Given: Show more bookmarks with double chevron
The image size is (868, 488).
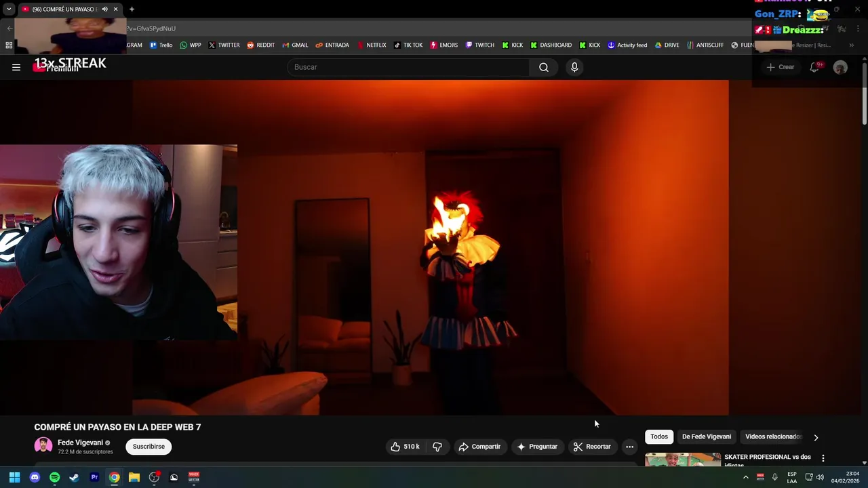Looking at the screenshot, I should tap(852, 45).
